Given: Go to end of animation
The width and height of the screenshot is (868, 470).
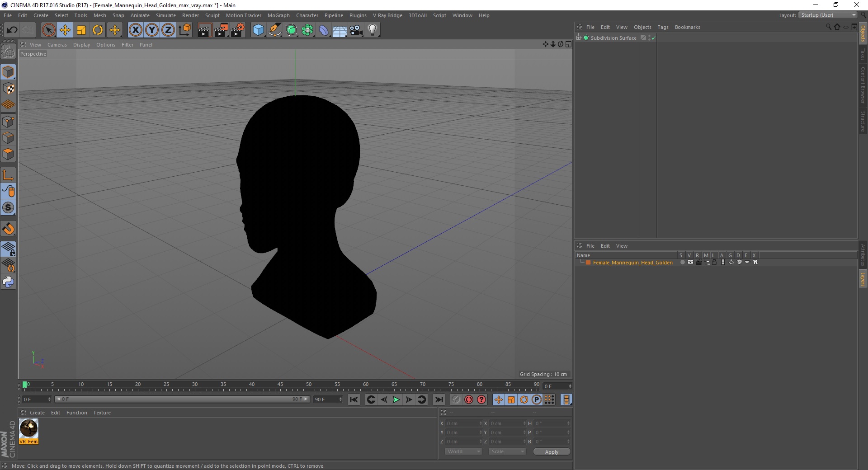Looking at the screenshot, I should 439,399.
